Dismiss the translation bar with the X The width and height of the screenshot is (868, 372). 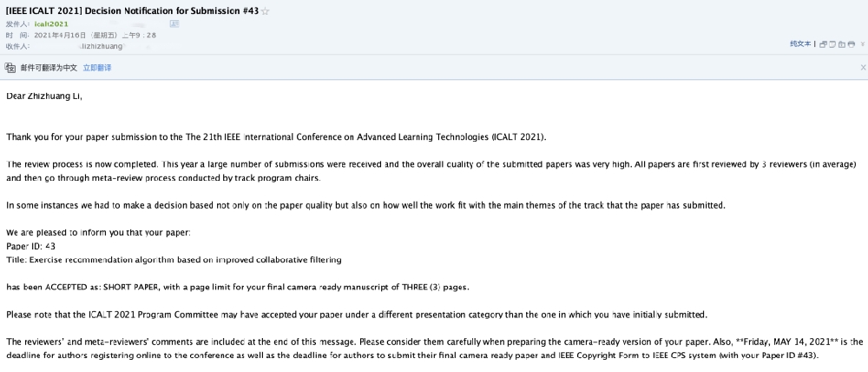click(863, 67)
